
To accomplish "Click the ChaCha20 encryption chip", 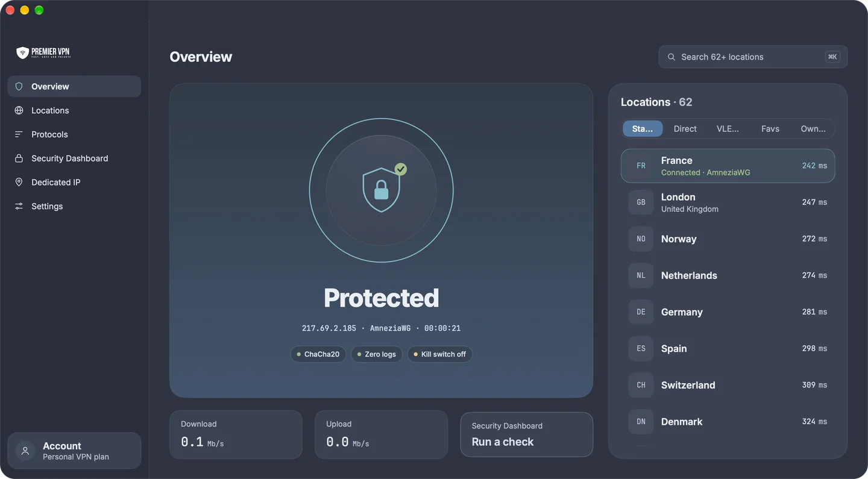I will point(318,354).
